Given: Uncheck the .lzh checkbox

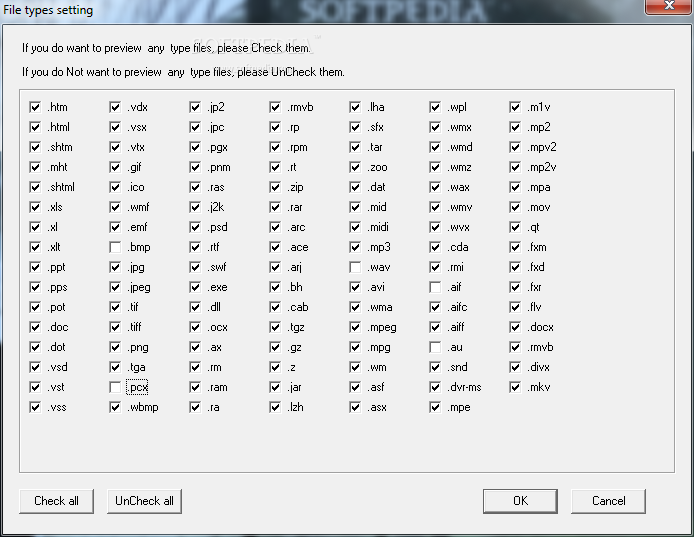Looking at the screenshot, I should tap(275, 407).
